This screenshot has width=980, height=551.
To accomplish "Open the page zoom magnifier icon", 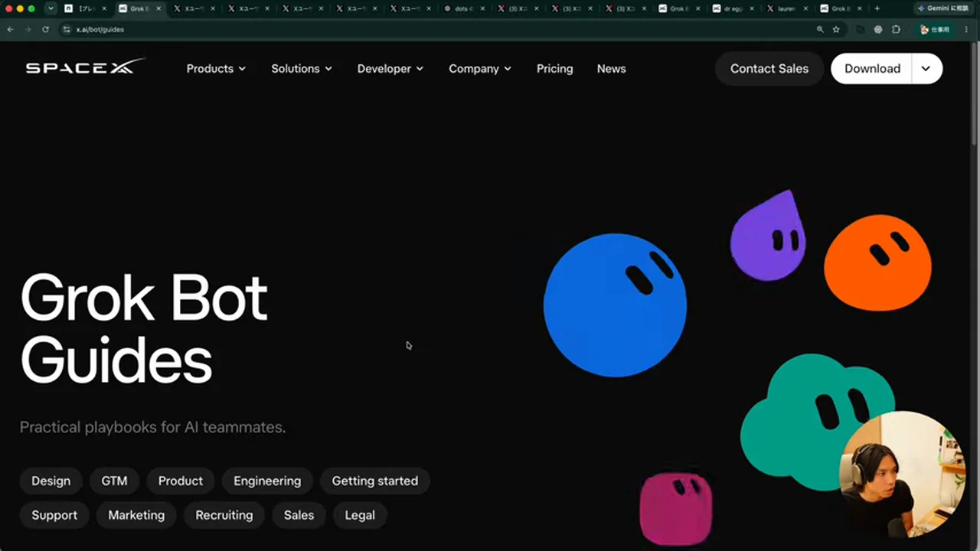I will click(820, 29).
